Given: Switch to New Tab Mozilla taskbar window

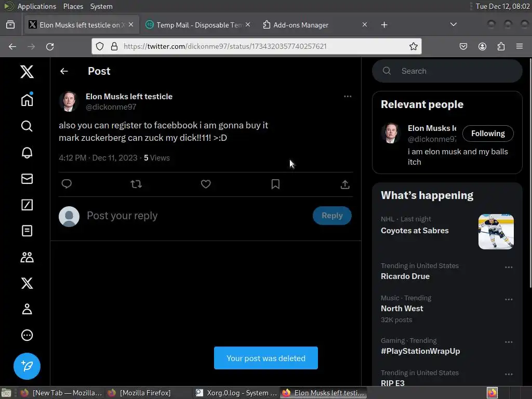Looking at the screenshot, I should [61, 393].
